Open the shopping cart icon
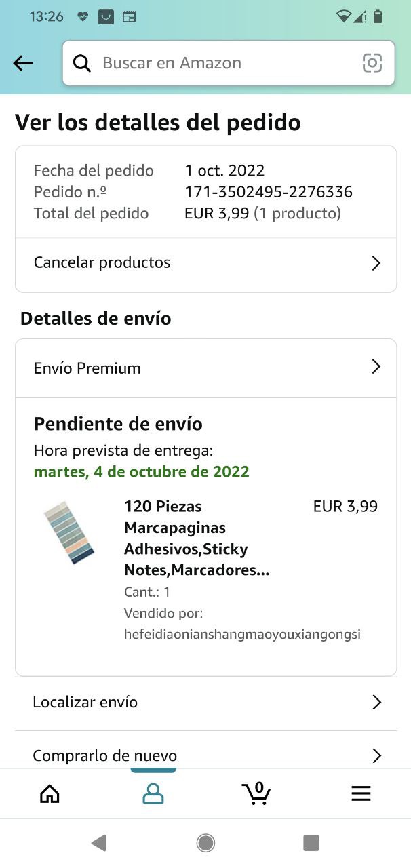The height and width of the screenshot is (868, 411). 256,793
